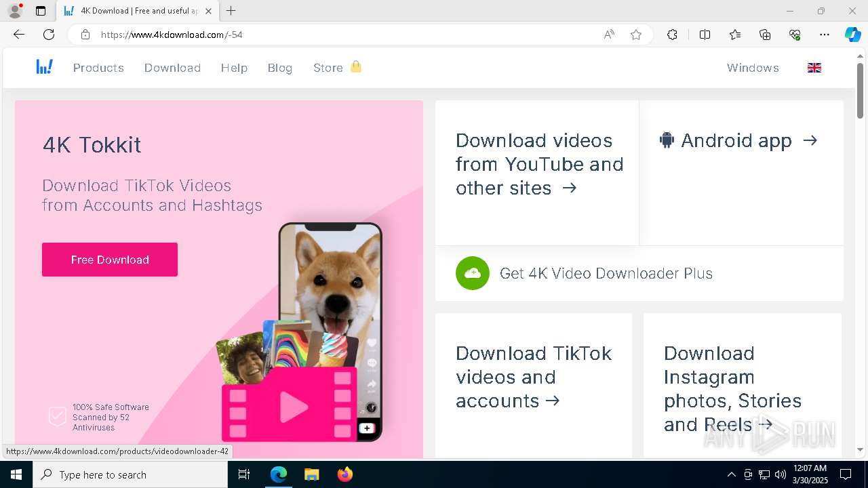This screenshot has height=488, width=868.
Task: Open the Edge profile avatar icon
Action: coord(14,11)
